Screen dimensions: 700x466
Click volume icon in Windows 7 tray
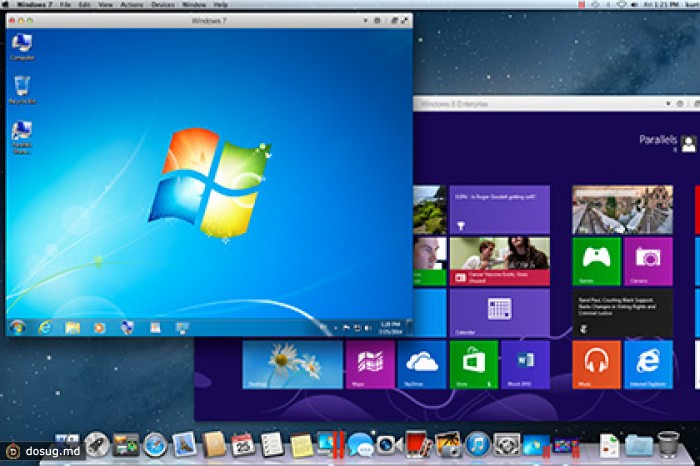point(367,329)
